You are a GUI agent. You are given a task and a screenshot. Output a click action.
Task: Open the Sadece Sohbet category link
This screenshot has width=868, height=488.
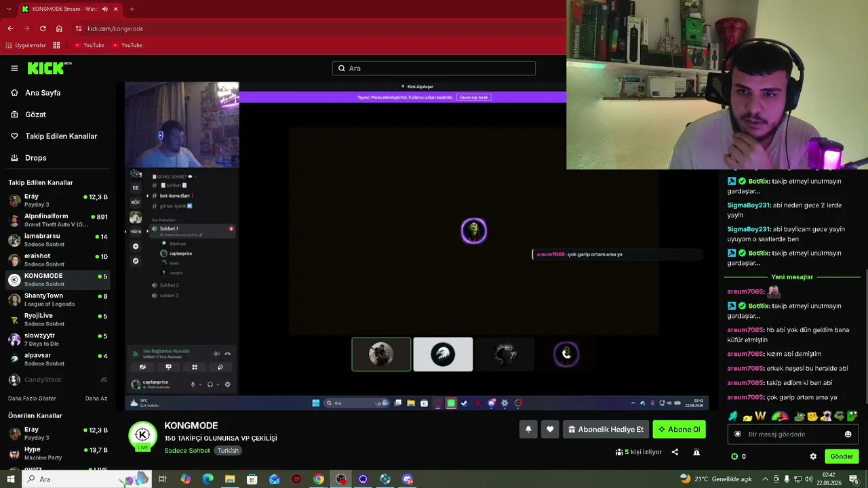(187, 451)
